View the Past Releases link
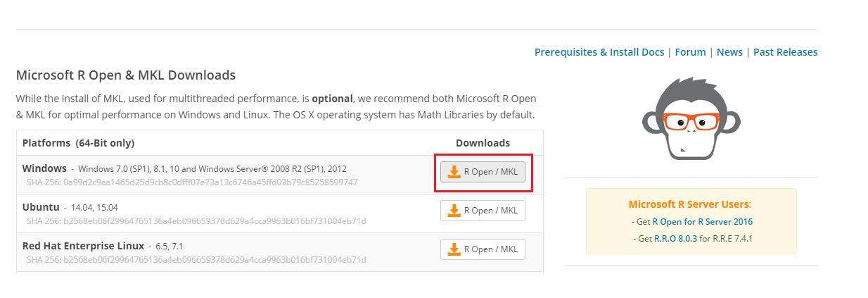 click(786, 52)
